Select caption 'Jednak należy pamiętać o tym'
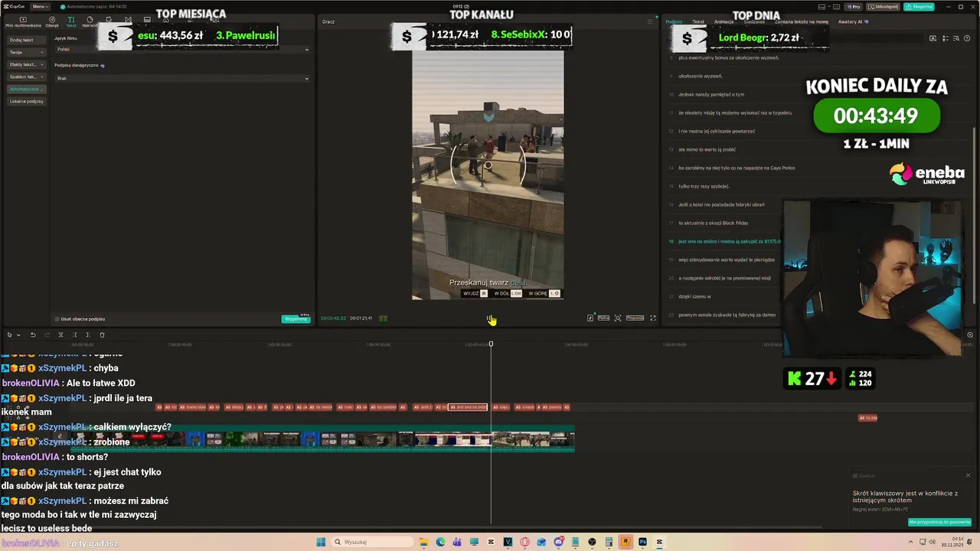The width and height of the screenshot is (980, 551). 711,94
